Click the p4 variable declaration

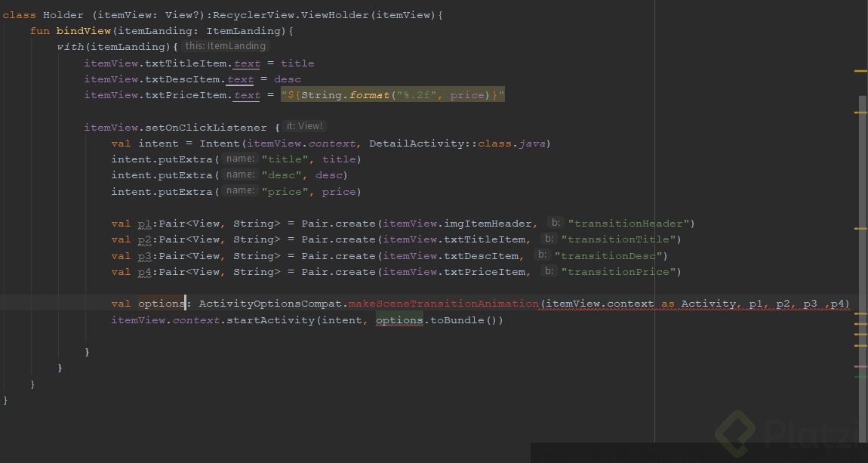pyautogui.click(x=144, y=272)
